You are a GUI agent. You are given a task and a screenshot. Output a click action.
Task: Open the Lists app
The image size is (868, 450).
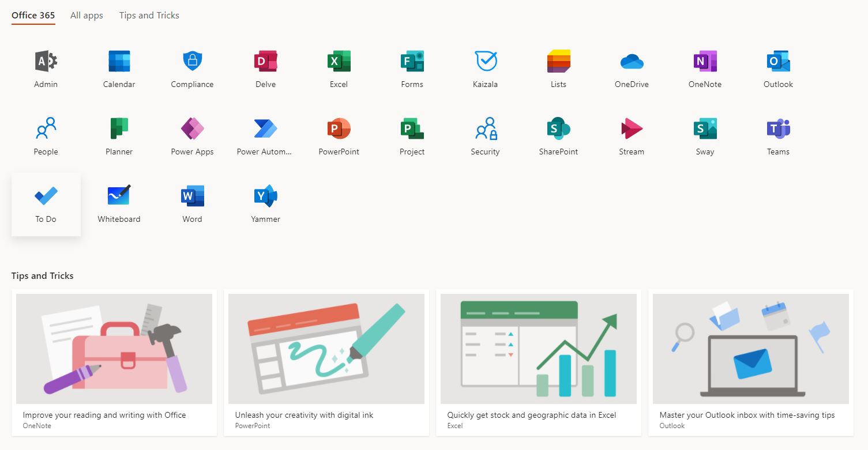click(x=558, y=61)
